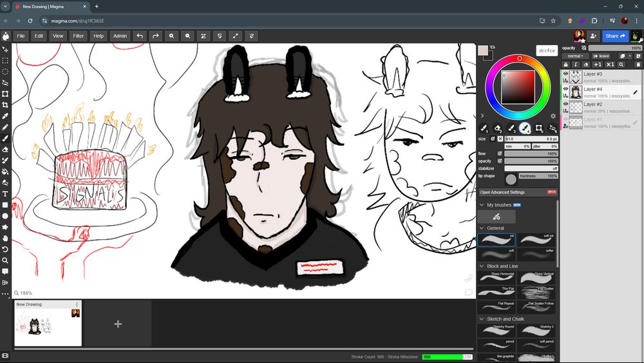Screen dimensions: 644x363
Task: Select eraser brush slot 2
Action: 497,128
